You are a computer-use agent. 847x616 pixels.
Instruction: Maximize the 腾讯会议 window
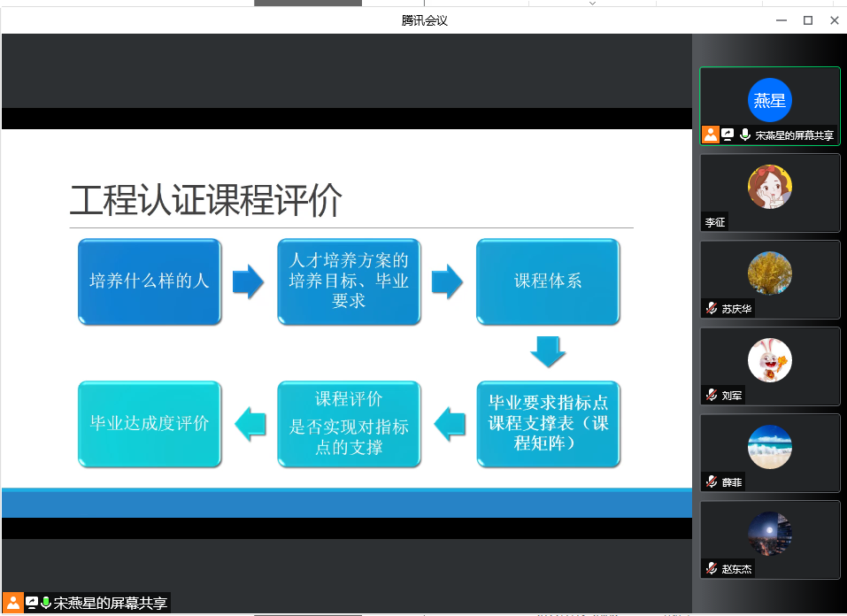(807, 20)
